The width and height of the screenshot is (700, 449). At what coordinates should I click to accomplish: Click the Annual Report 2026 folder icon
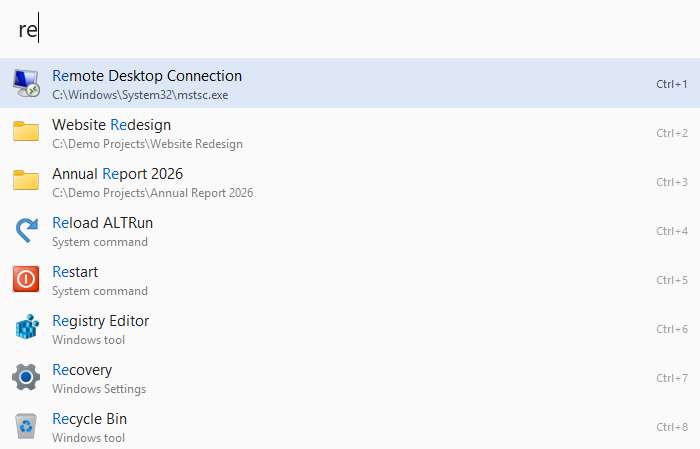click(26, 180)
